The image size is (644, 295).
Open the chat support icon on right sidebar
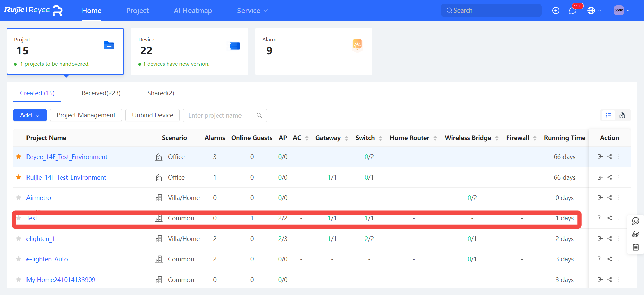click(636, 221)
